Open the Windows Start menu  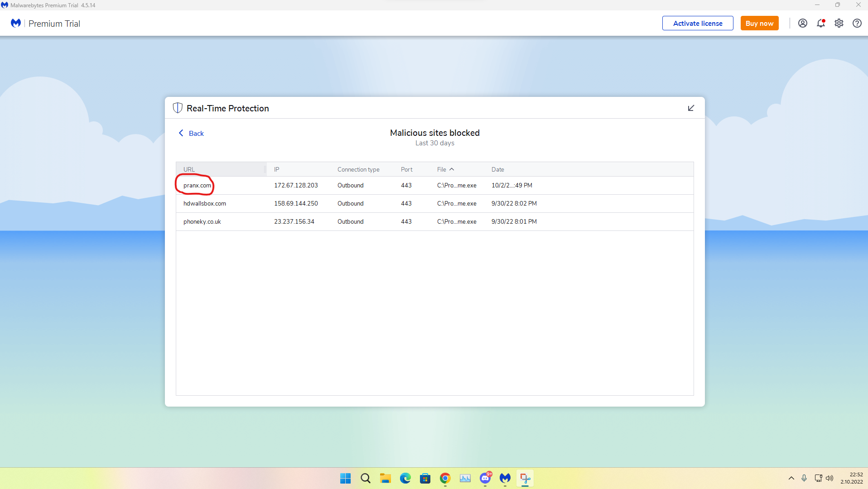tap(345, 478)
